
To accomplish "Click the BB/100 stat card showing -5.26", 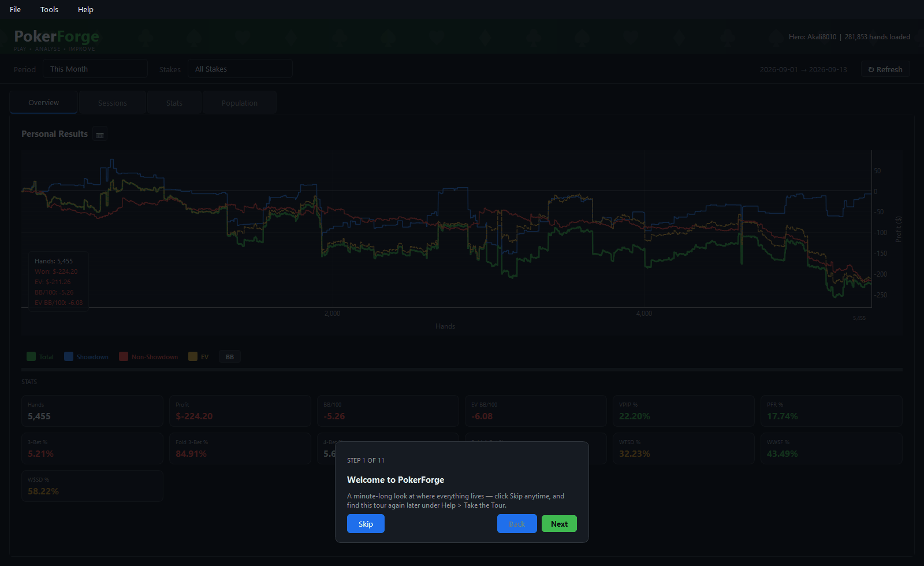I will (388, 411).
